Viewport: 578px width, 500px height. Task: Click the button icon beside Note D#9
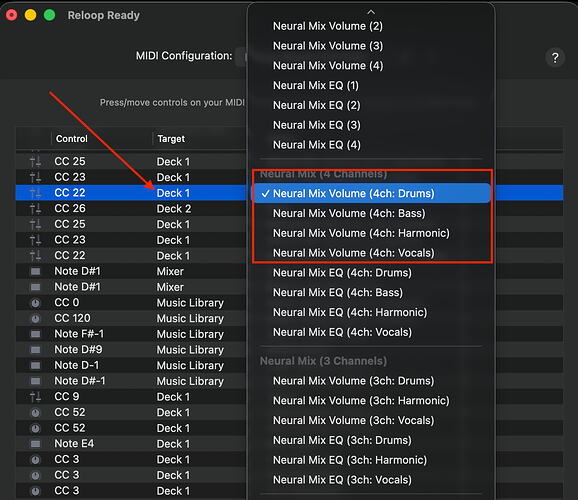(35, 350)
